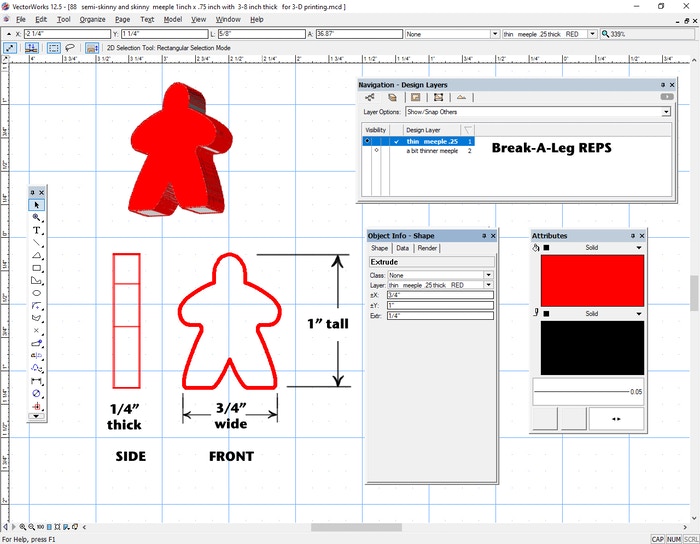Click the horizontal scrollbar thumb
The height and width of the screenshot is (544, 700).
(x=356, y=527)
